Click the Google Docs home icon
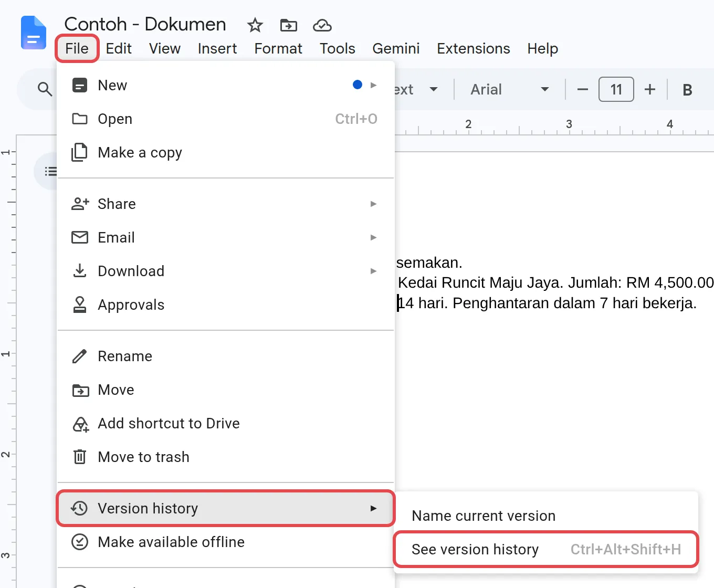 click(34, 33)
